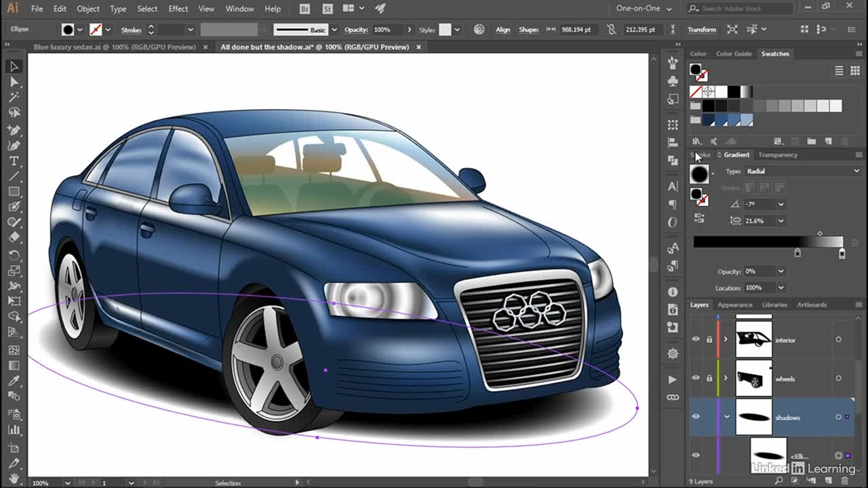
Task: Switch to the Transparency panel tab
Action: (x=778, y=155)
